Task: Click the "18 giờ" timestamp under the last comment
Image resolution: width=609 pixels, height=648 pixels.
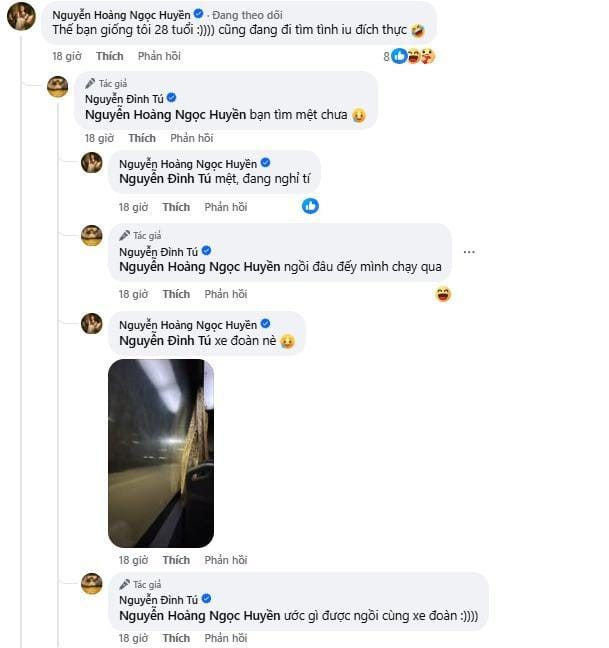Action: (133, 637)
